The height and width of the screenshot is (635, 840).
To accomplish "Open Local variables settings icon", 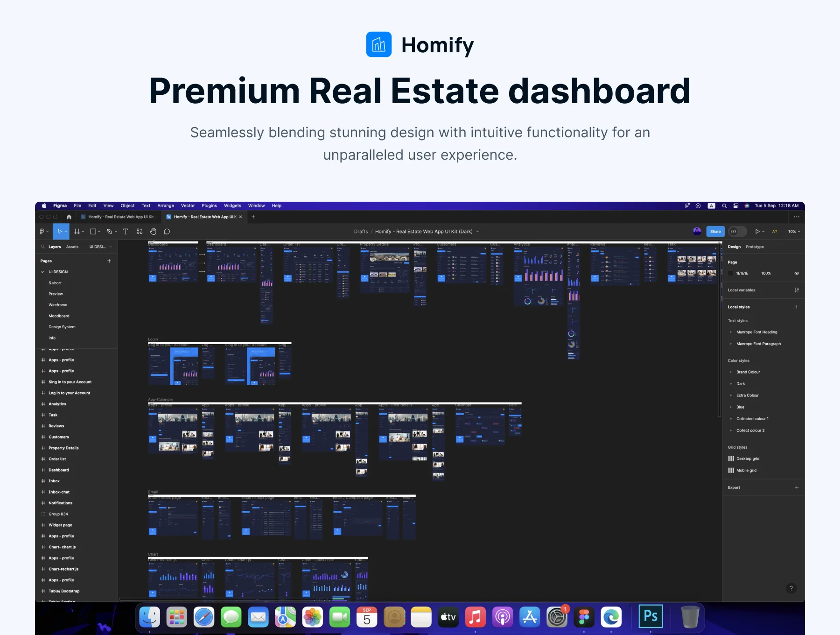I will point(797,290).
